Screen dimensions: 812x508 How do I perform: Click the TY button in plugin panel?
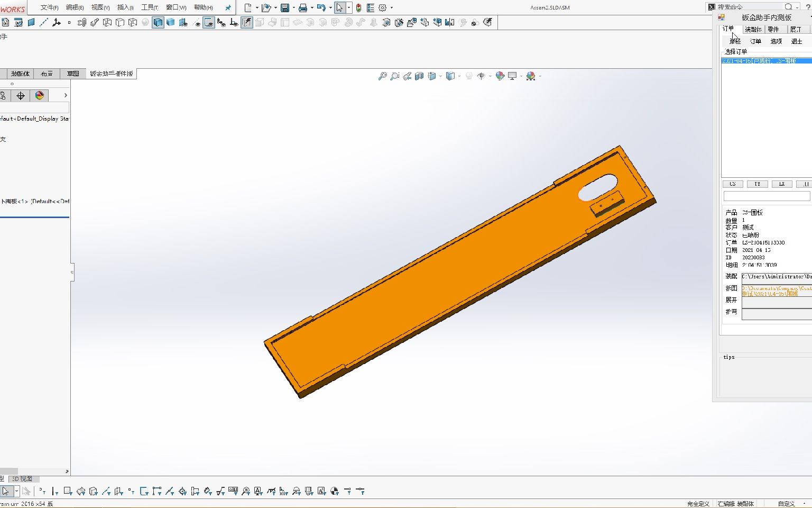(x=757, y=184)
